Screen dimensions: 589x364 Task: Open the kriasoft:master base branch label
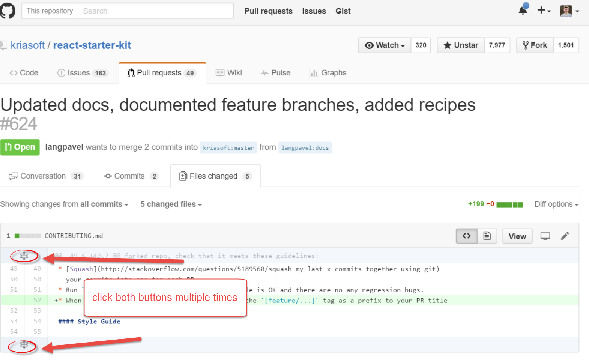(228, 148)
